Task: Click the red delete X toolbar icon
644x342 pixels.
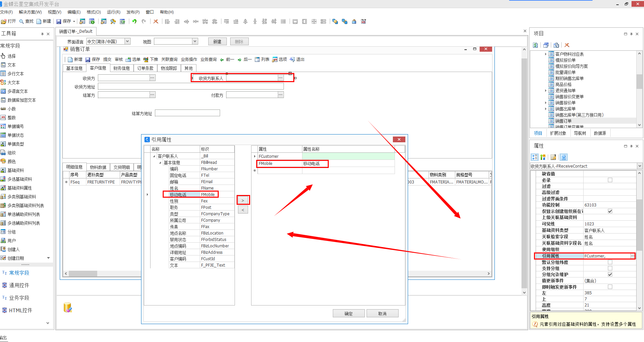Action: tap(156, 21)
